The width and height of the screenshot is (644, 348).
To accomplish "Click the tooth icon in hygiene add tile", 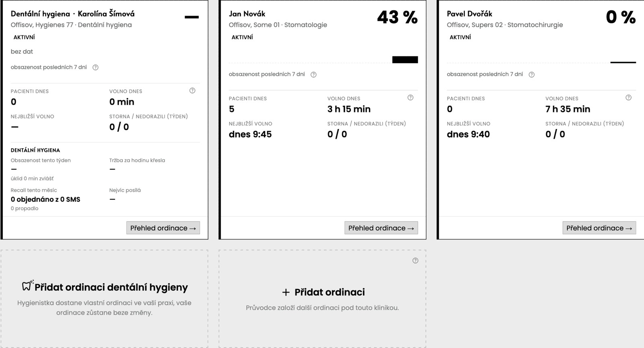I will point(27,285).
